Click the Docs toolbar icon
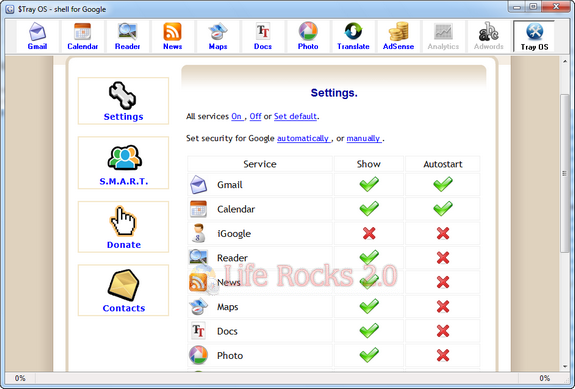This screenshot has height=389, width=575. pyautogui.click(x=263, y=36)
